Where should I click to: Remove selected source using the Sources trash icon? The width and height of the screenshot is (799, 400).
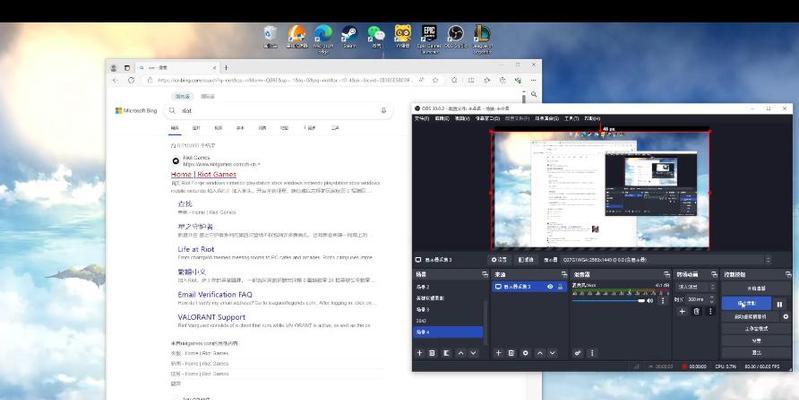tap(511, 353)
